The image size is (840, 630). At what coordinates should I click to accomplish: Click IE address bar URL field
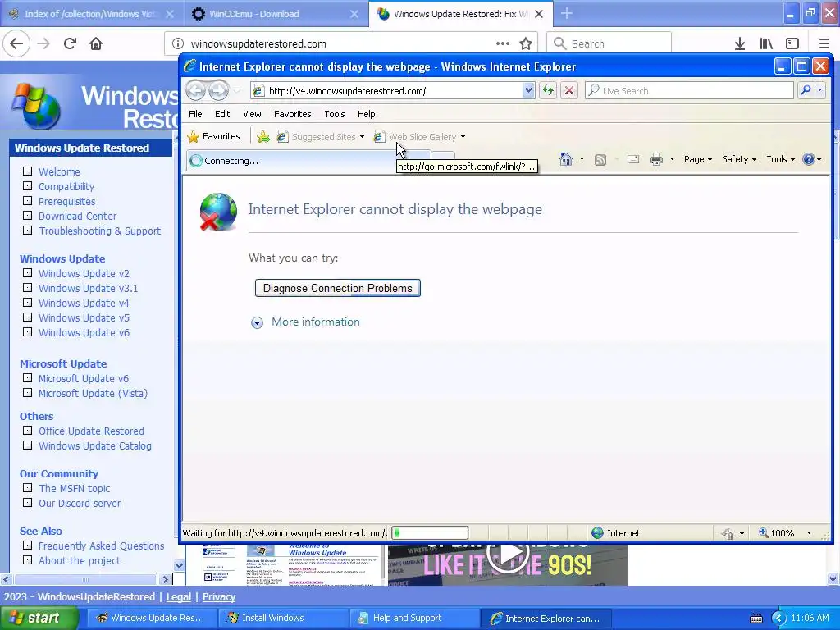[394, 90]
